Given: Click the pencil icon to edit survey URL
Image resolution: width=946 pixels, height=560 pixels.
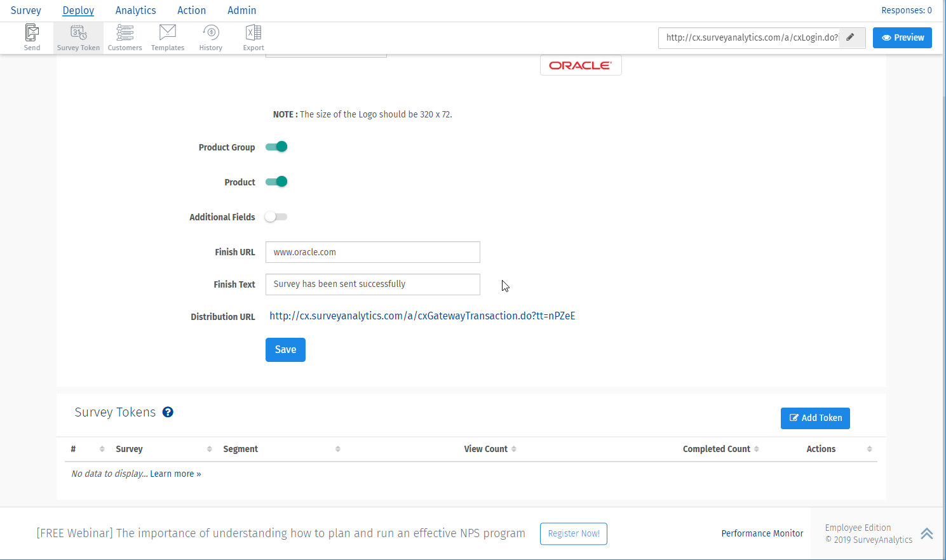Looking at the screenshot, I should pos(851,37).
